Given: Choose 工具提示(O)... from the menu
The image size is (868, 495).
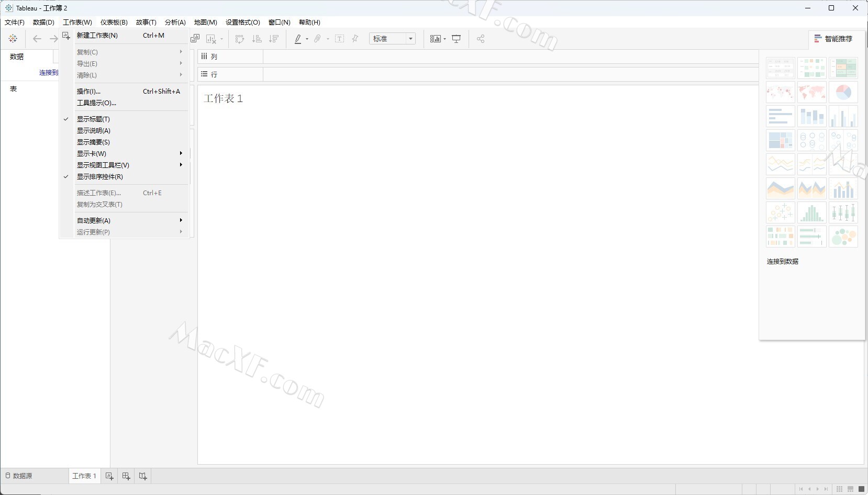Looking at the screenshot, I should 124,103.
